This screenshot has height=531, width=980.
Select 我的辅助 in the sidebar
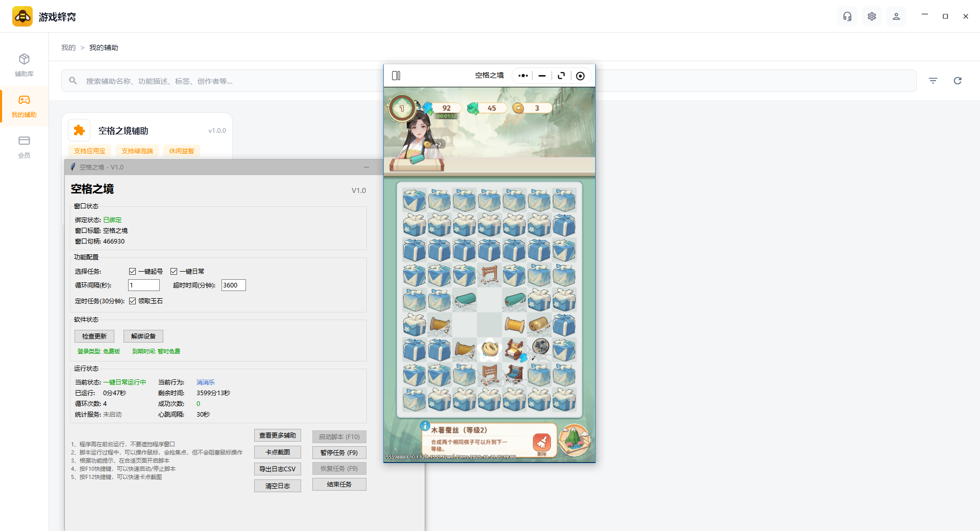click(x=24, y=106)
